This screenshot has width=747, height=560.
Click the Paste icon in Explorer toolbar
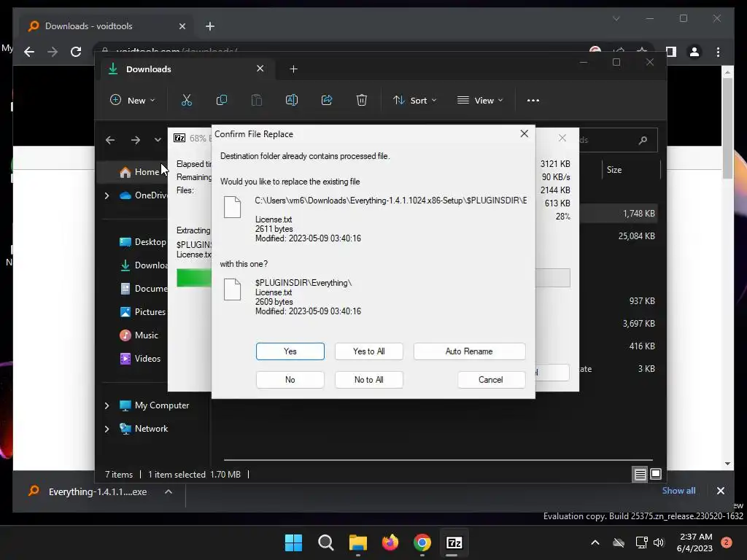point(256,100)
